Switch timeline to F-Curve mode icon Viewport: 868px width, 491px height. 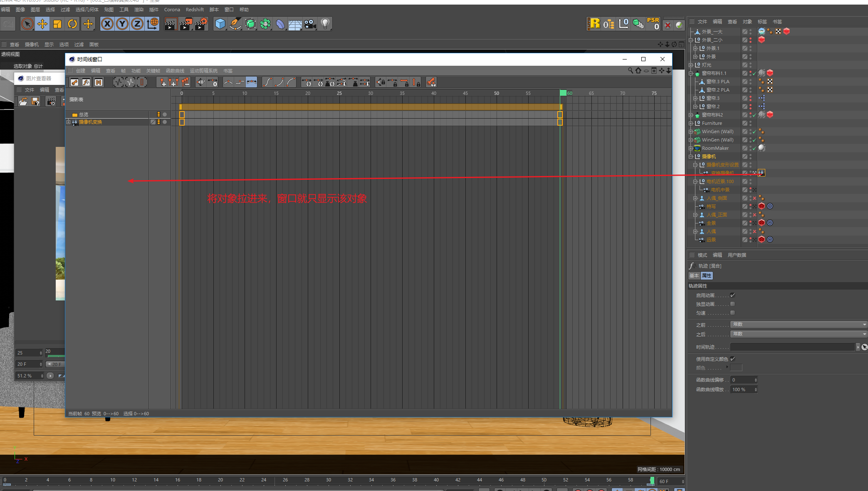86,82
